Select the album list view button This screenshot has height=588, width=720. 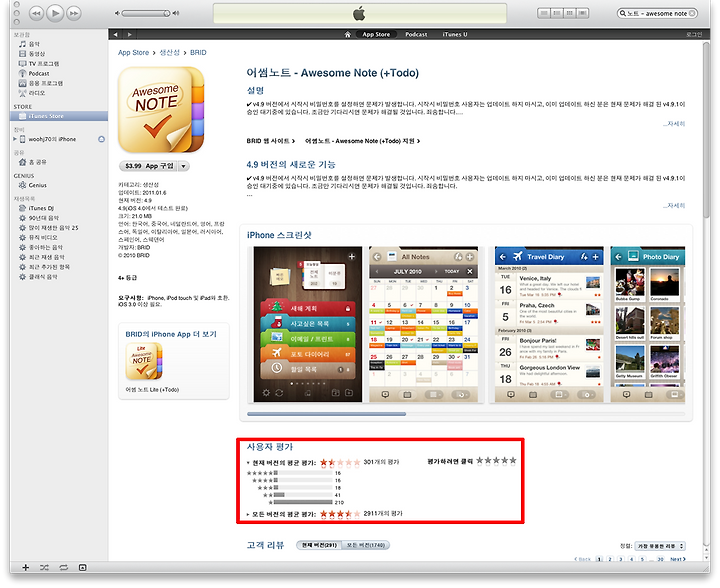[x=557, y=13]
